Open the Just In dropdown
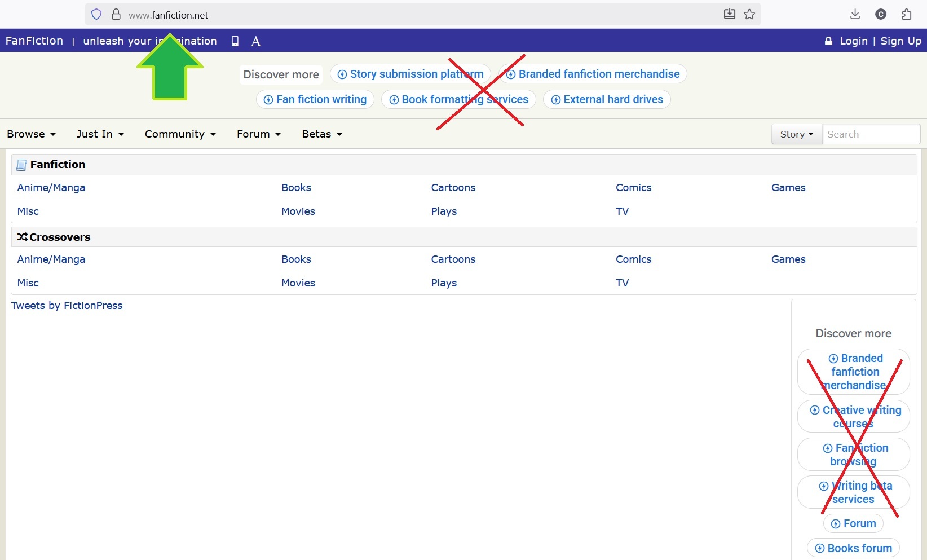Viewport: 927px width, 560px height. click(x=100, y=134)
